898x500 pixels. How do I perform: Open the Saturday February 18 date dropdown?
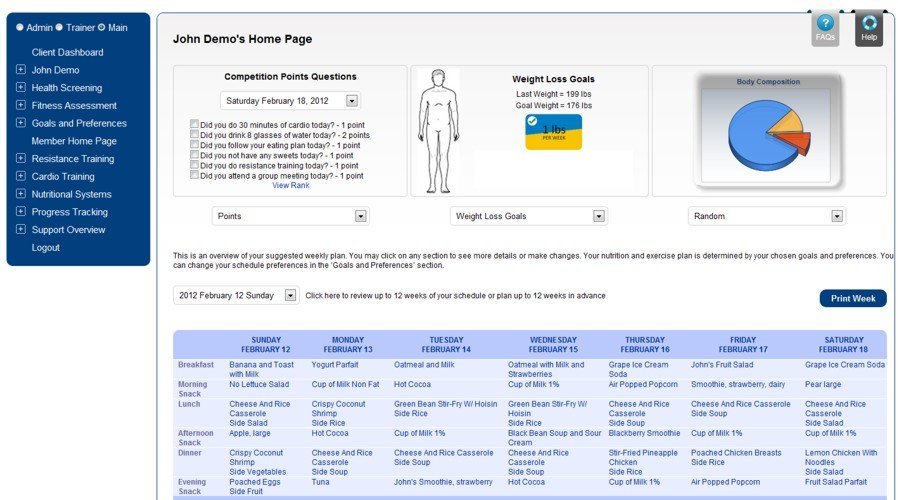pos(351,101)
